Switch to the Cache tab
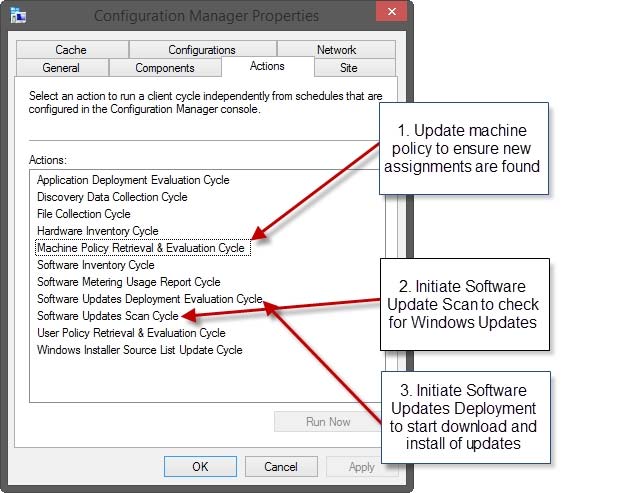This screenshot has width=626, height=493. 72,49
